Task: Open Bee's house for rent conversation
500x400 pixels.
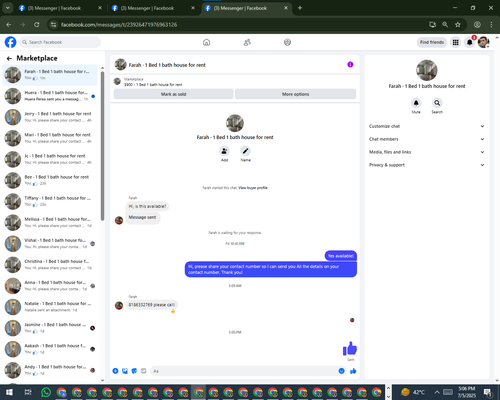Action: click(x=50, y=180)
